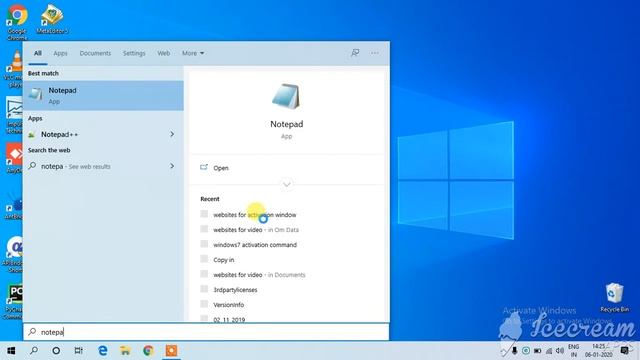Switch to the Settings search tab

coord(134,53)
